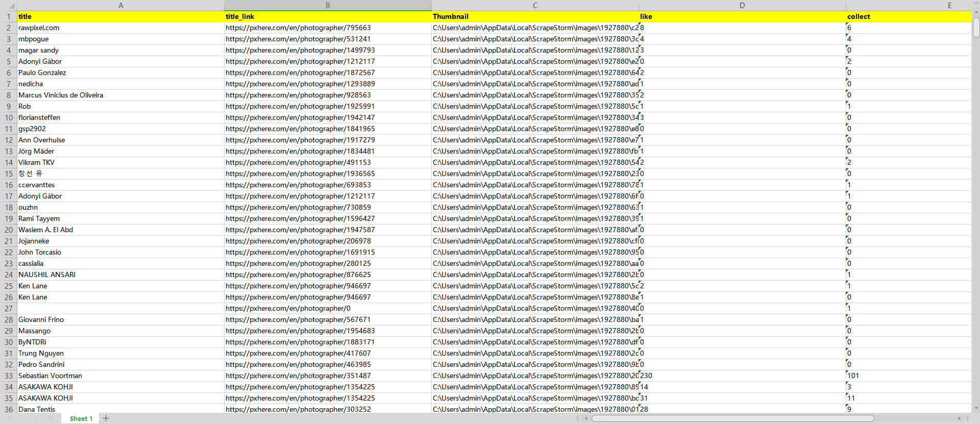
Task: Open Sebastian Voortman photographer URL cell
Action: pyautogui.click(x=298, y=376)
